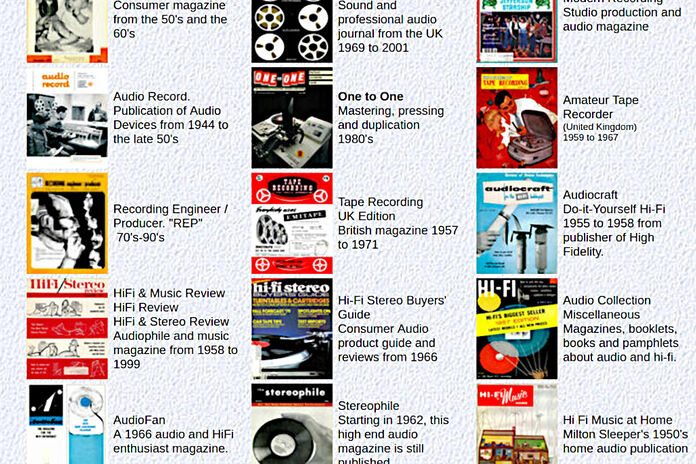Viewport: 696px width, 464px height.
Task: Open the Audio Record magazine cover thumbnail
Action: point(67,118)
